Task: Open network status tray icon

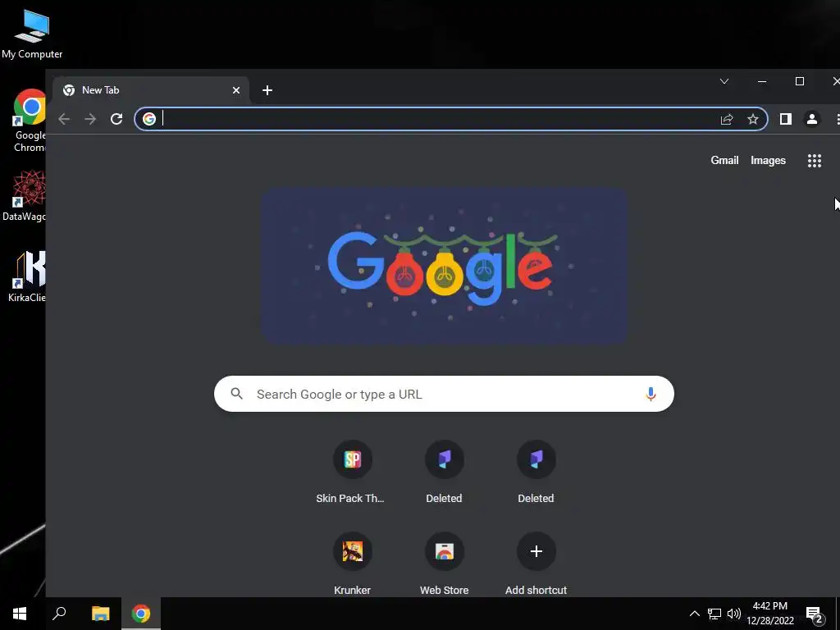Action: coord(714,614)
